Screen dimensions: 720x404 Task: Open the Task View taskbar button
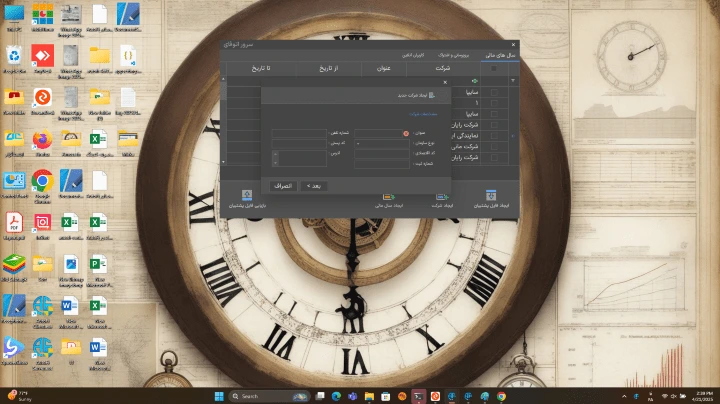point(320,396)
